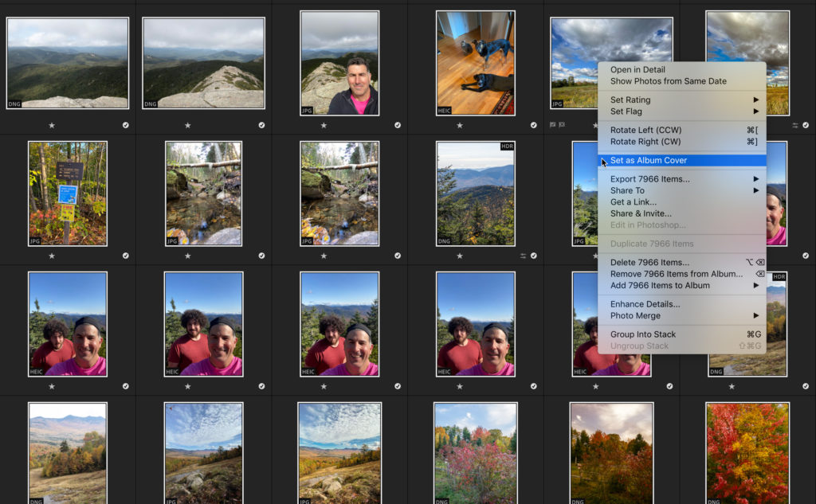Click the star rating under the two-dogs photo
This screenshot has height=504, width=816.
tap(460, 125)
